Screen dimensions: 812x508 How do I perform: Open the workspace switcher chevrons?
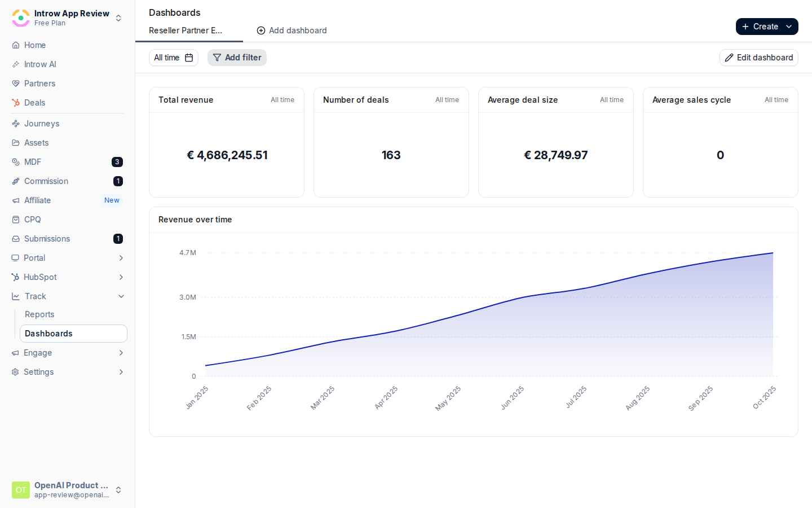point(118,18)
